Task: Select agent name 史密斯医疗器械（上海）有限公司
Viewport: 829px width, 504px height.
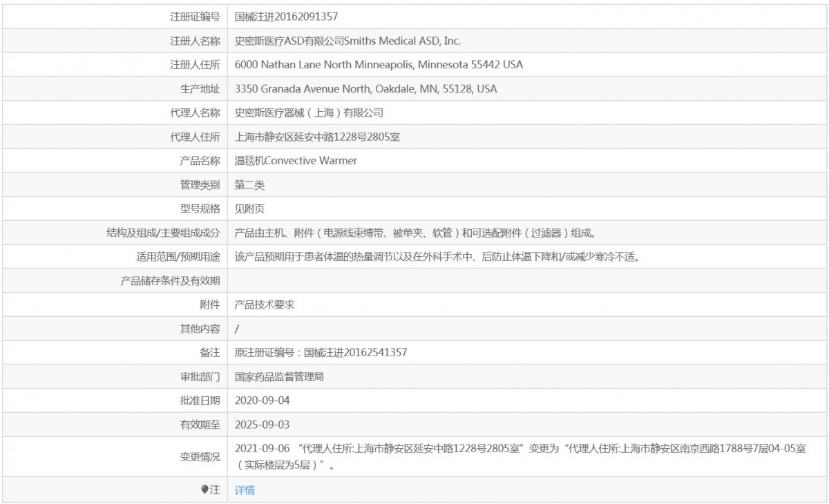Action: (x=309, y=113)
